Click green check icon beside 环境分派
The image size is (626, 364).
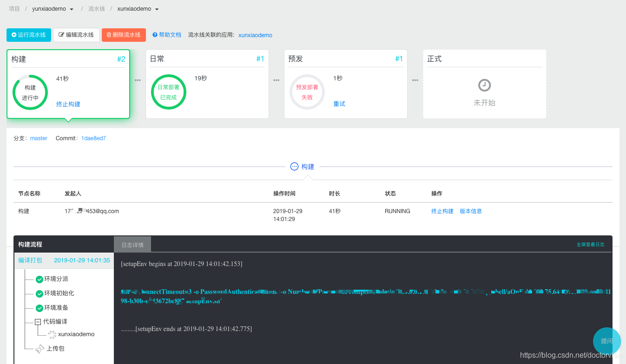click(40, 279)
